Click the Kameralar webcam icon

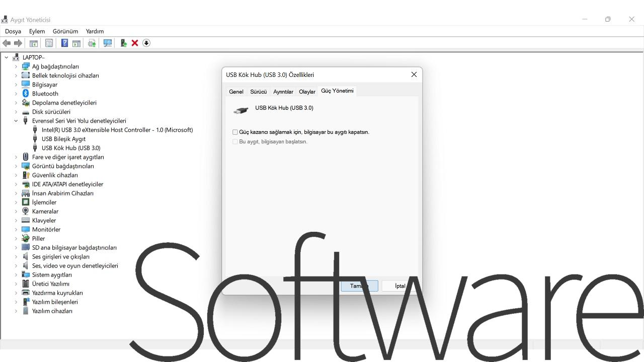26,211
